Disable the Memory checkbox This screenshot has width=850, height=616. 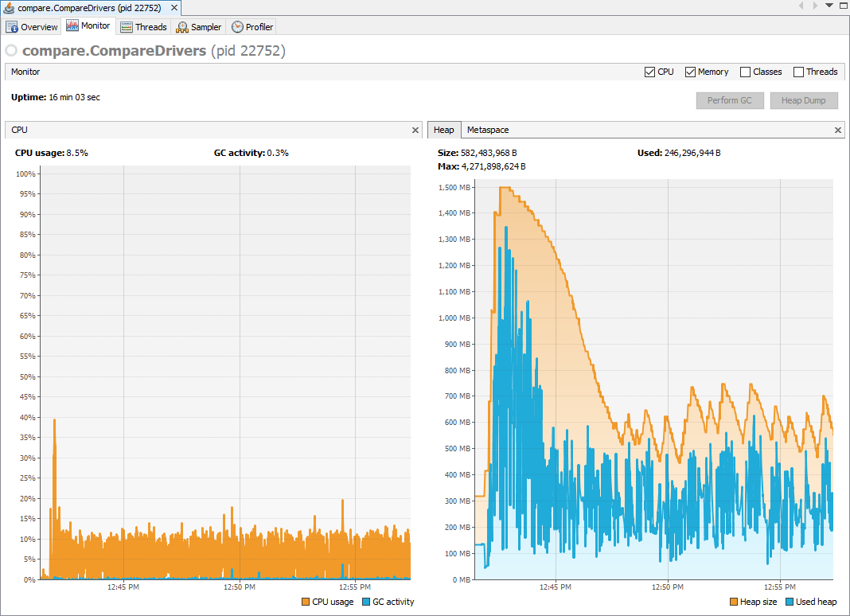click(690, 71)
